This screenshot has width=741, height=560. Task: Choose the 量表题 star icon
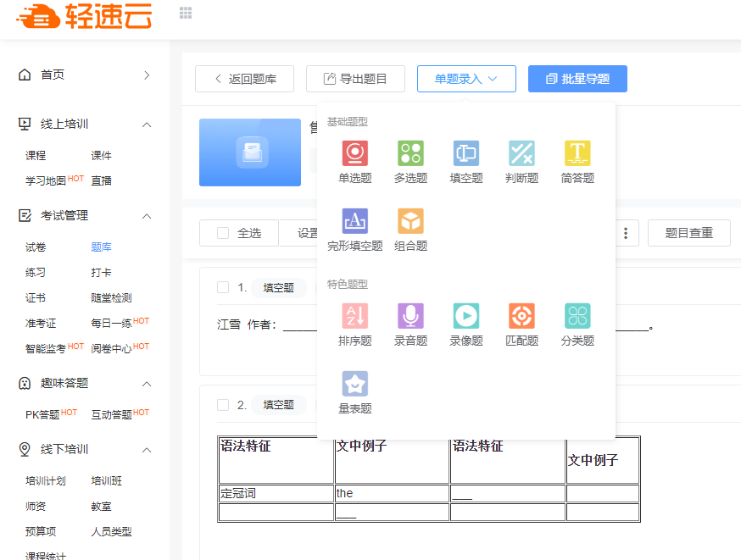(354, 384)
